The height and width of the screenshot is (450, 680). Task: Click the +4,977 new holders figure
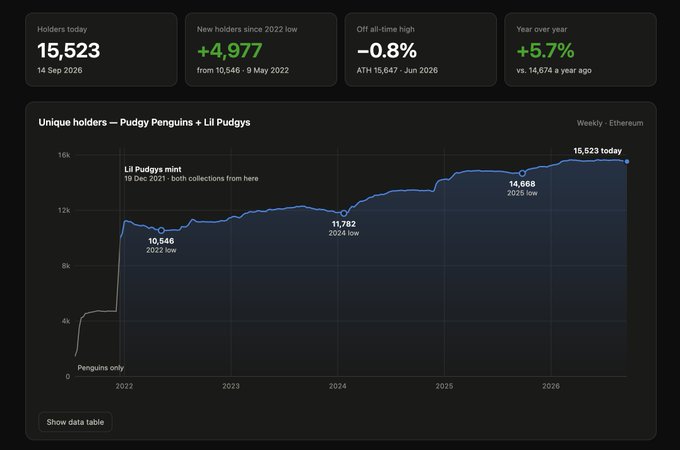tap(229, 50)
